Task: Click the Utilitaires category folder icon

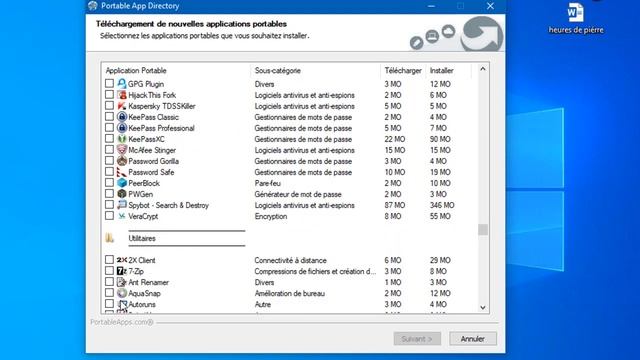Action: coord(109,238)
